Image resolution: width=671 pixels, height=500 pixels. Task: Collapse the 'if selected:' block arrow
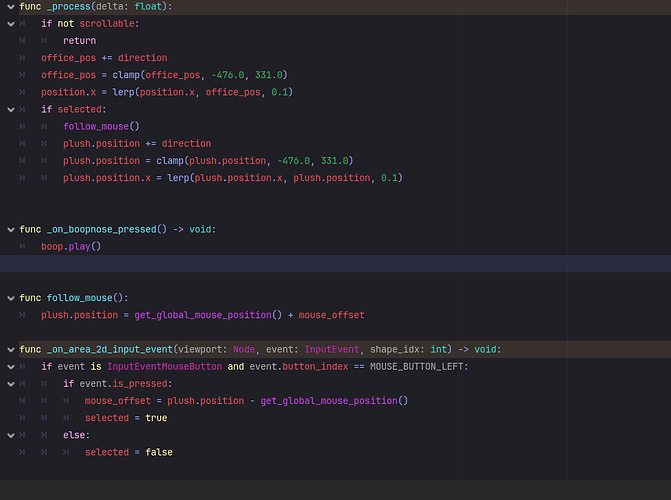(x=11, y=110)
